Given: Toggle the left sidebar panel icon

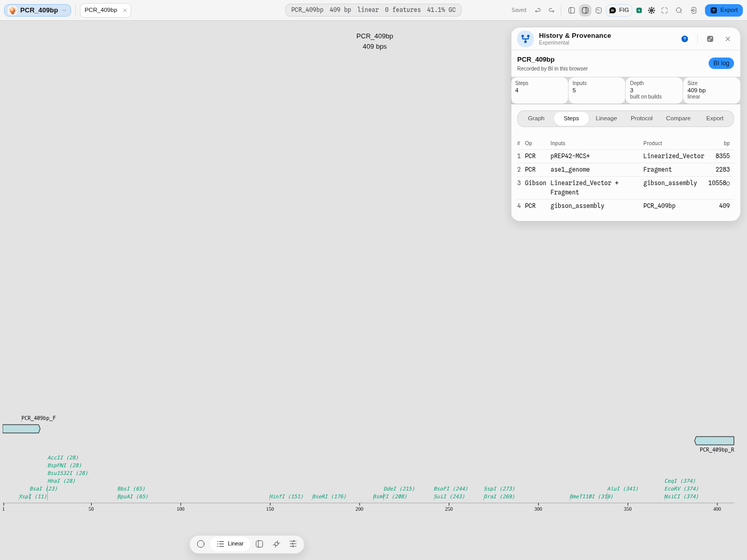Looking at the screenshot, I should [x=572, y=10].
